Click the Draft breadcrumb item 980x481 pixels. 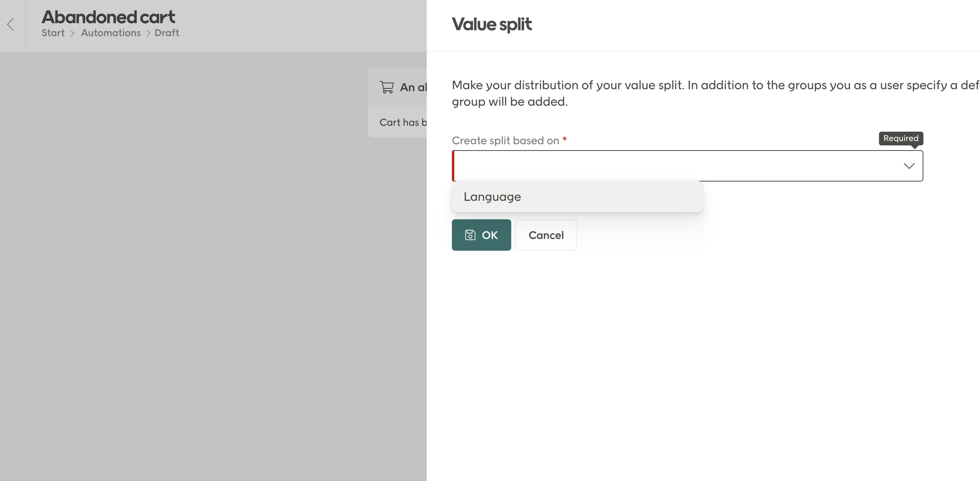167,33
